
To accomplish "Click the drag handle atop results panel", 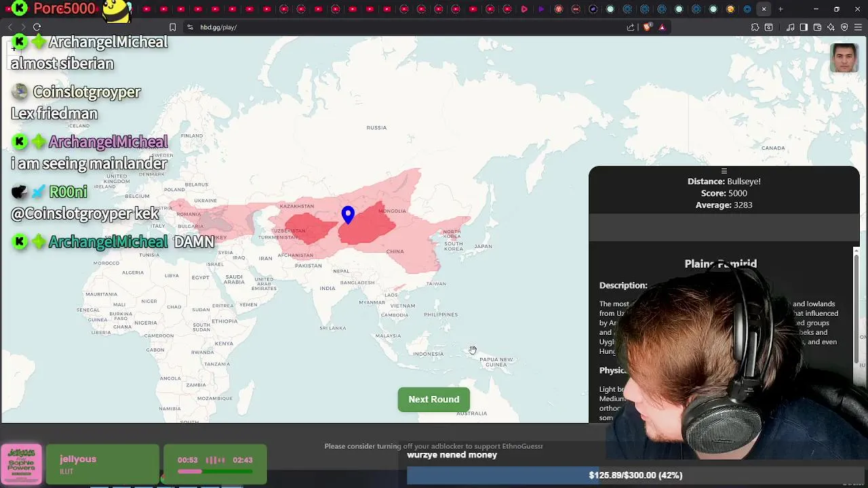I will [x=724, y=171].
